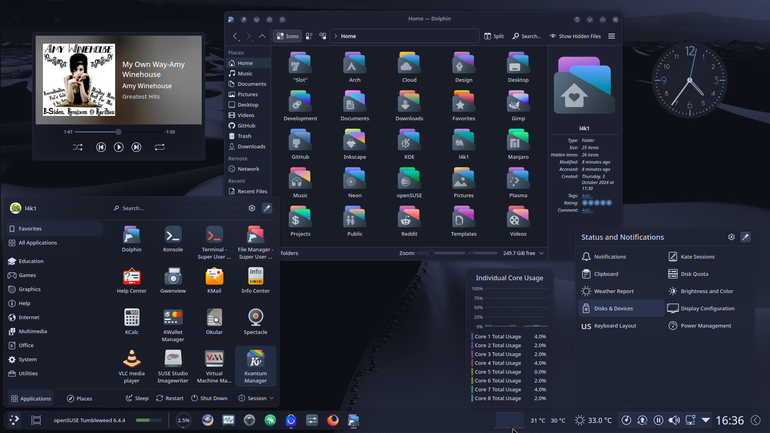
Task: Expand free space dropdown in Dolphin status bar
Action: coord(541,253)
